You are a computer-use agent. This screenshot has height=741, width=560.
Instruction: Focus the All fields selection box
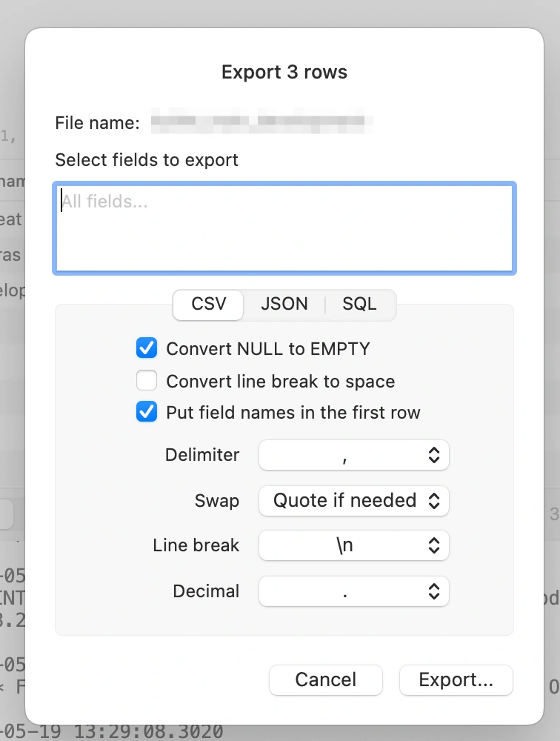[284, 227]
